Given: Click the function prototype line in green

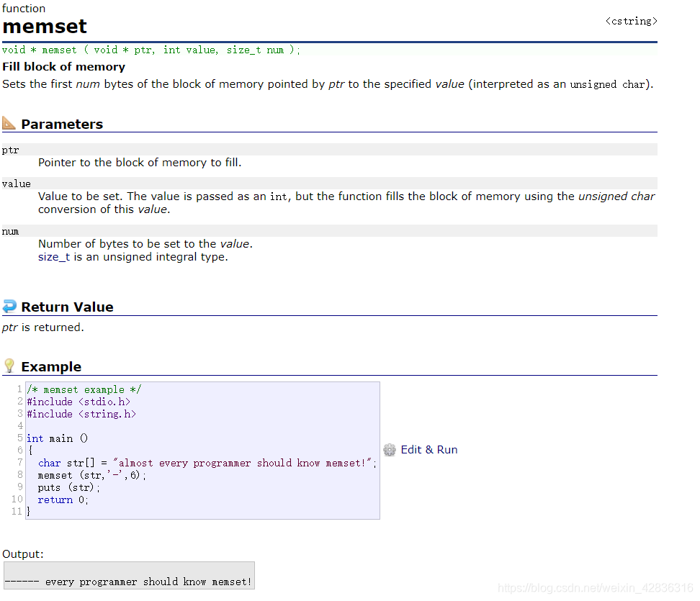Looking at the screenshot, I should [151, 50].
